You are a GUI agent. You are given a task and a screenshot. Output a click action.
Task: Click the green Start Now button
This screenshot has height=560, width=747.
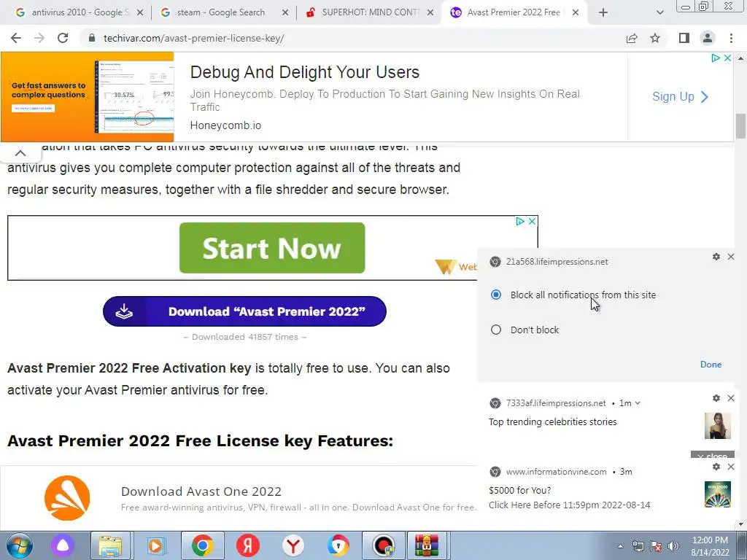pyautogui.click(x=272, y=248)
